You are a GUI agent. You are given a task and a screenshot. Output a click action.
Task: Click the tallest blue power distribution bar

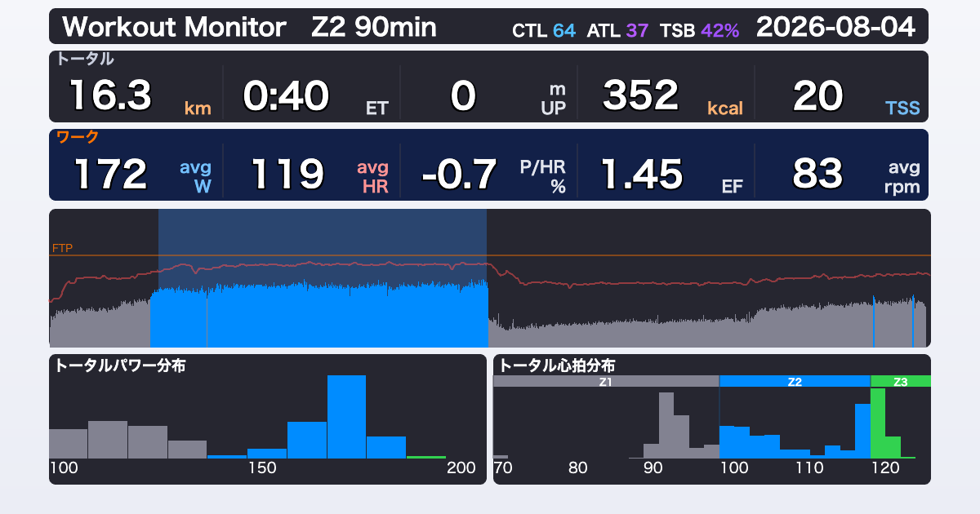pos(346,417)
